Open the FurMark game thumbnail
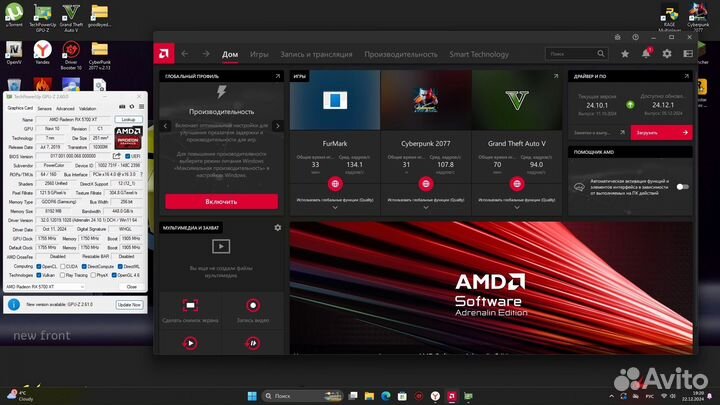720x405 pixels. [335, 100]
